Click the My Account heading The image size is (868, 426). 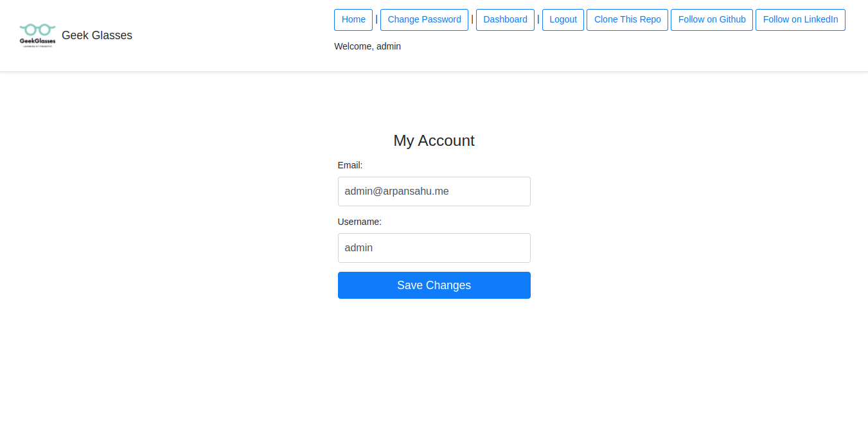point(434,141)
